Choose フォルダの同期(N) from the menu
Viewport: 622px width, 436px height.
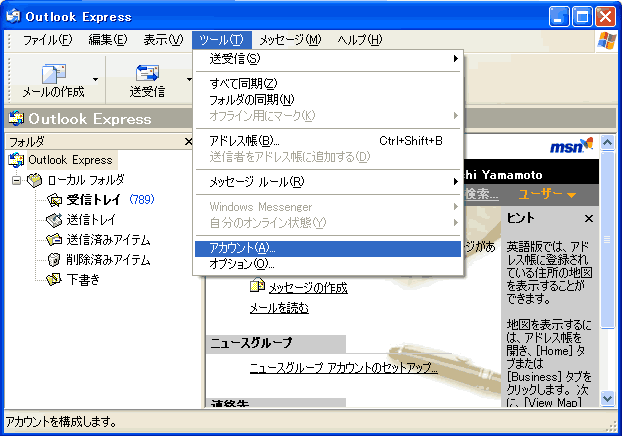click(x=328, y=100)
